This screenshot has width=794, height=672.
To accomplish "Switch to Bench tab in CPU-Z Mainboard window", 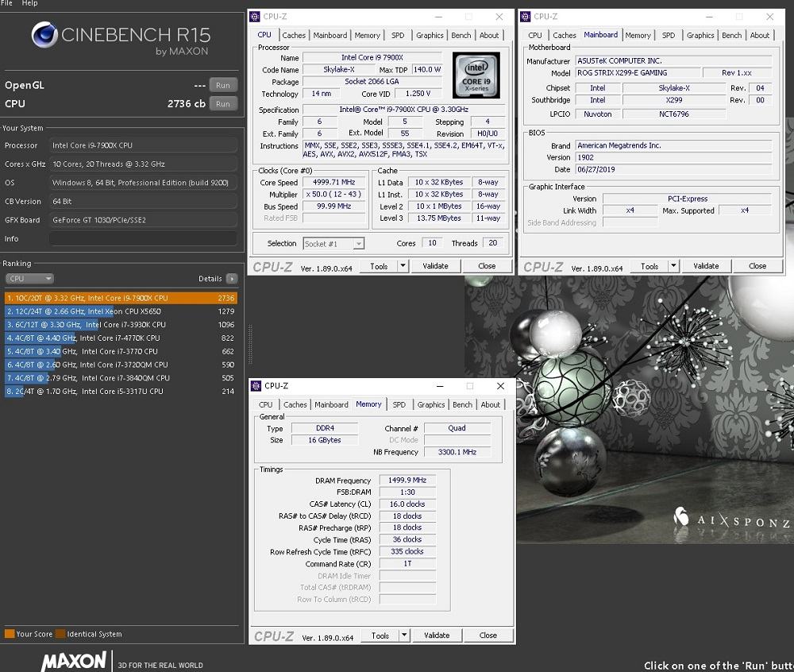I will (x=732, y=36).
